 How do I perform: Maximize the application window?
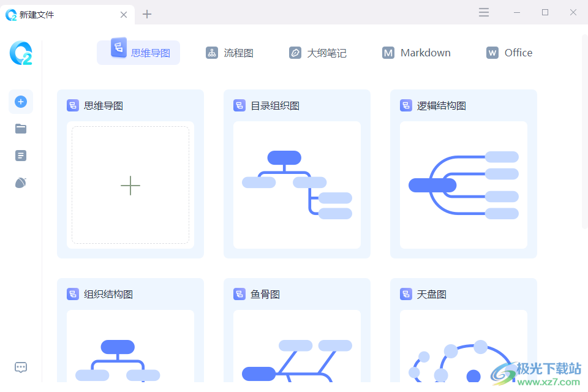tap(545, 12)
